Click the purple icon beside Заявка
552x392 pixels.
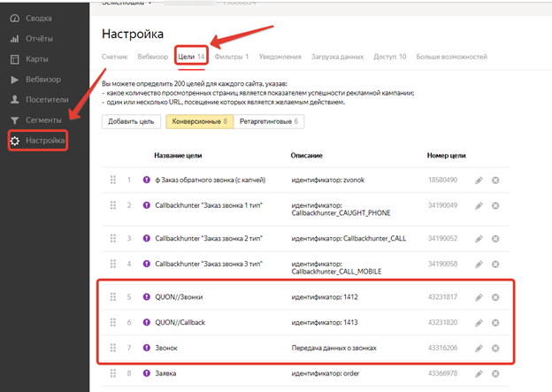click(147, 373)
